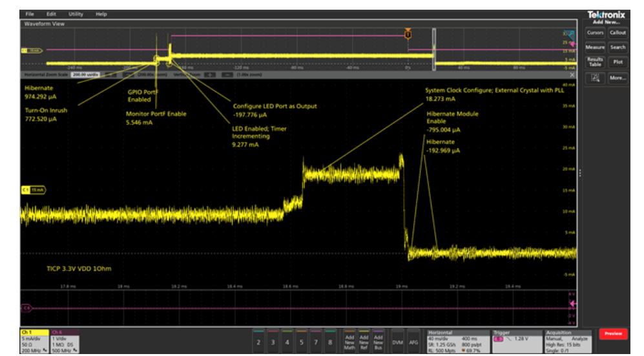Turn on channel 5
The image size is (644, 356).
302,341
